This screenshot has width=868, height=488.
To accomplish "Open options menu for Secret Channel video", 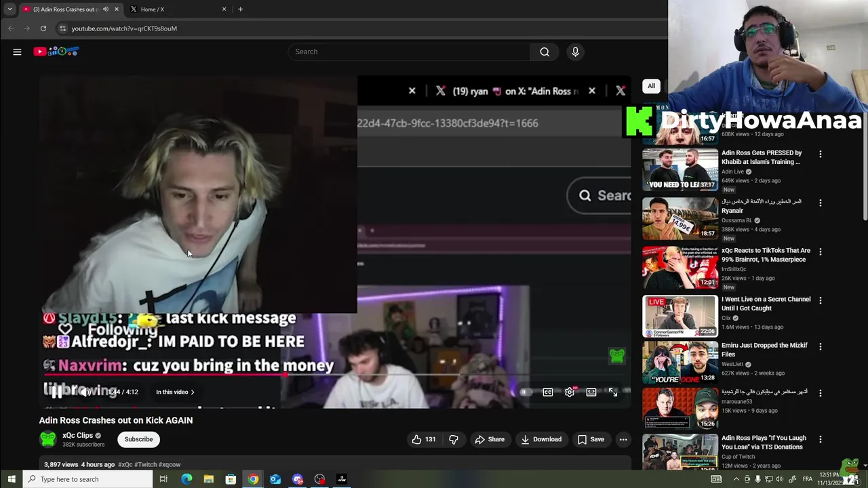I will point(821,301).
